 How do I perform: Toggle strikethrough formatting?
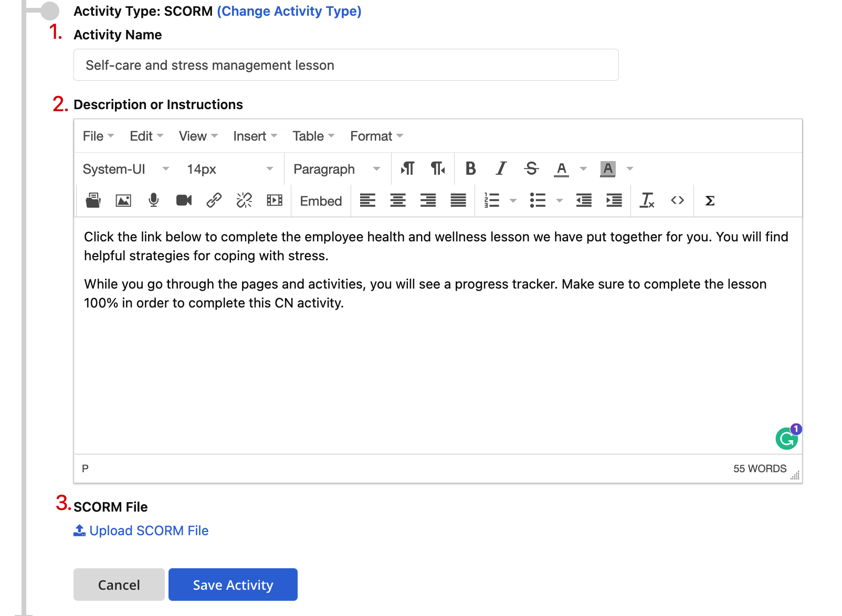(x=531, y=168)
